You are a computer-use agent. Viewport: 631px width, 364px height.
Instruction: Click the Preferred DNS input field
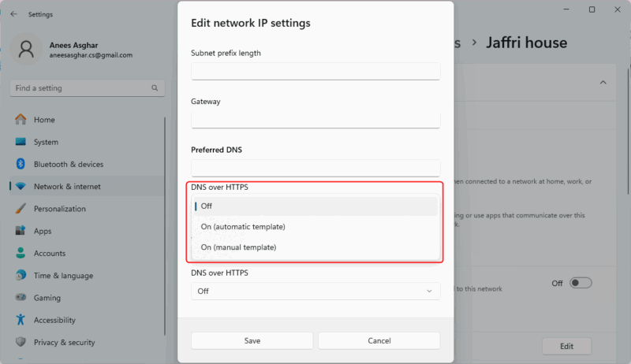(315, 168)
